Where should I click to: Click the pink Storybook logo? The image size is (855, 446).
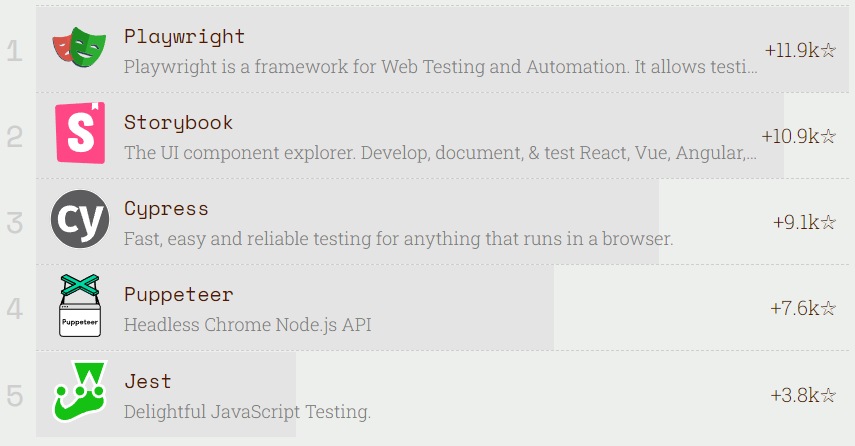click(80, 135)
